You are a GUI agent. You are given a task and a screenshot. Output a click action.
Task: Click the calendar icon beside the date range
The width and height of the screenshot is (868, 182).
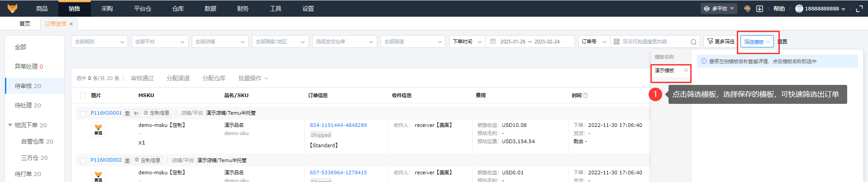point(493,41)
